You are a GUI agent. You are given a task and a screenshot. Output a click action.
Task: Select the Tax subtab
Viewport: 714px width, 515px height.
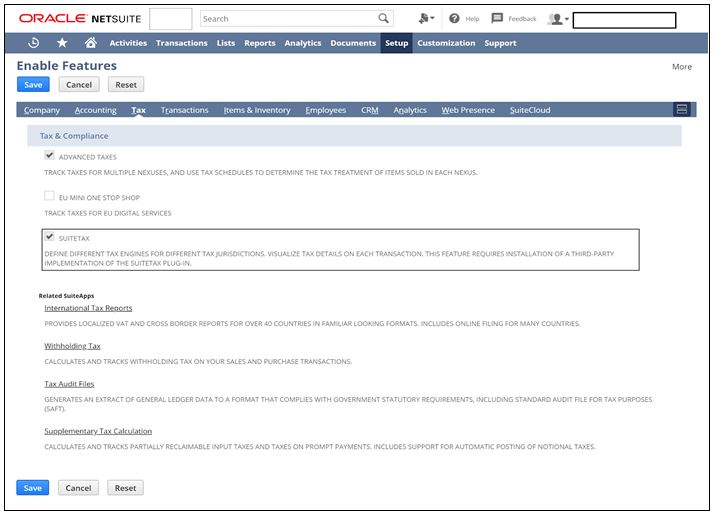click(x=138, y=110)
